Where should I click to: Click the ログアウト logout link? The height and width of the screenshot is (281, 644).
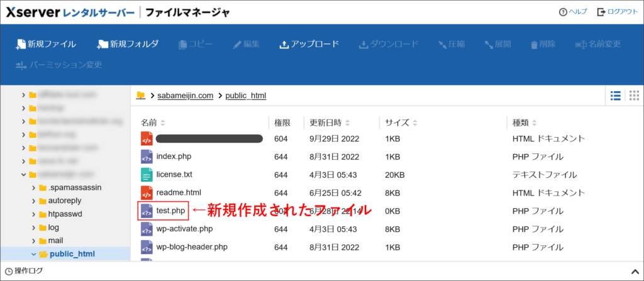618,12
